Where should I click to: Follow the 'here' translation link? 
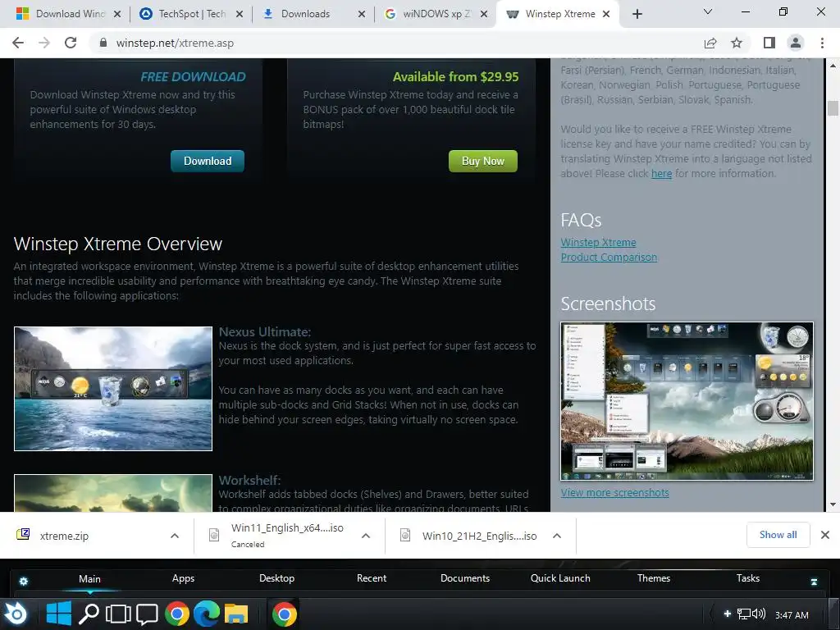point(662,174)
